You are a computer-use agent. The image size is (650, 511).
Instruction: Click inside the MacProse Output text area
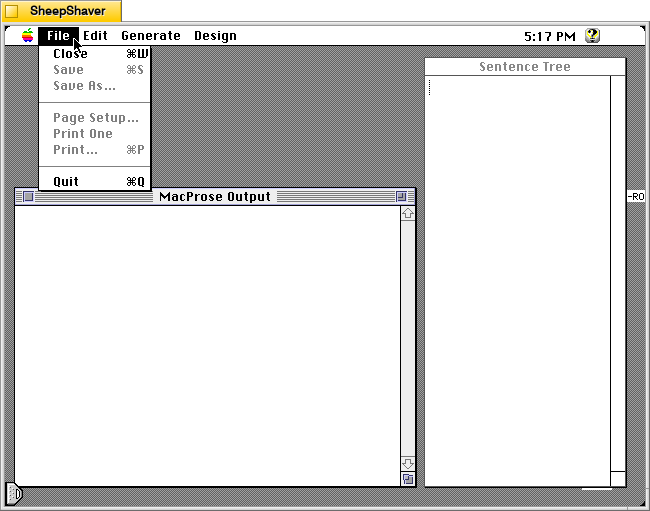point(208,346)
